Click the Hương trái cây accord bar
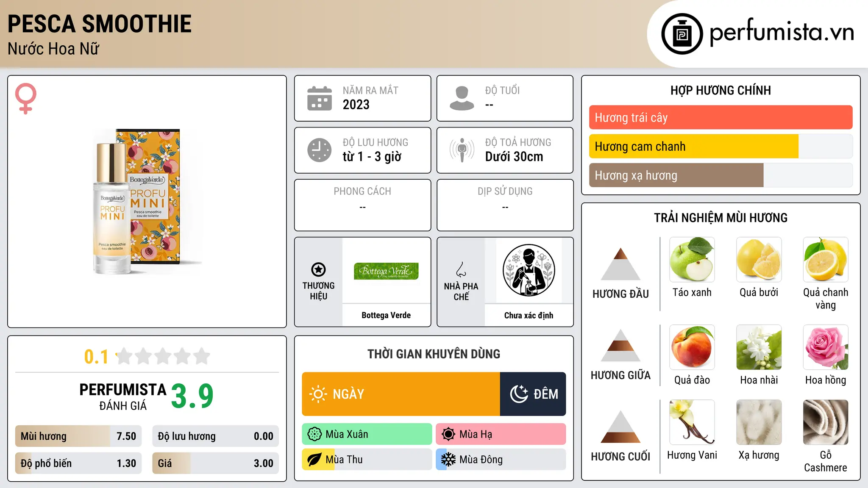Screen dimensions: 868x488 pyautogui.click(x=721, y=117)
